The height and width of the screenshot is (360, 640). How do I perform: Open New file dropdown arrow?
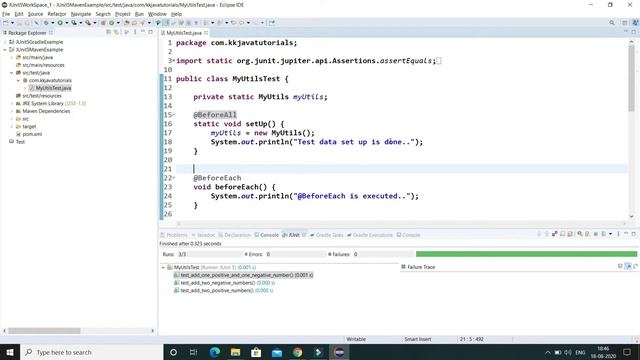click(x=12, y=23)
